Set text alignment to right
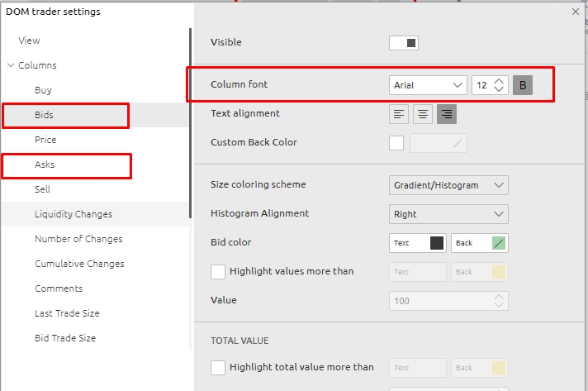Viewport: 588px width, 391px height. [447, 114]
